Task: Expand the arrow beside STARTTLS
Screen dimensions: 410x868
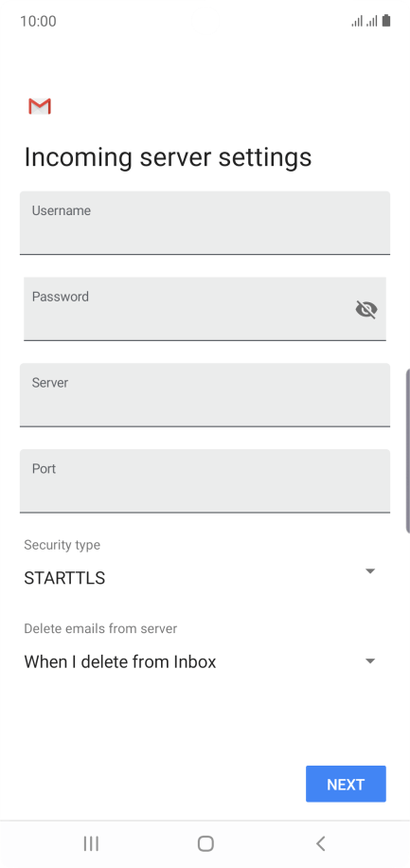Action: [x=371, y=570]
